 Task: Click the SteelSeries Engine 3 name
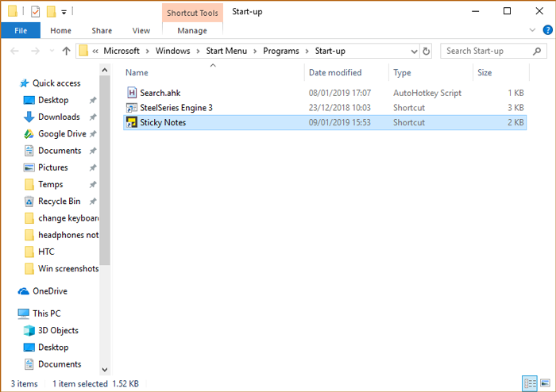coord(176,108)
